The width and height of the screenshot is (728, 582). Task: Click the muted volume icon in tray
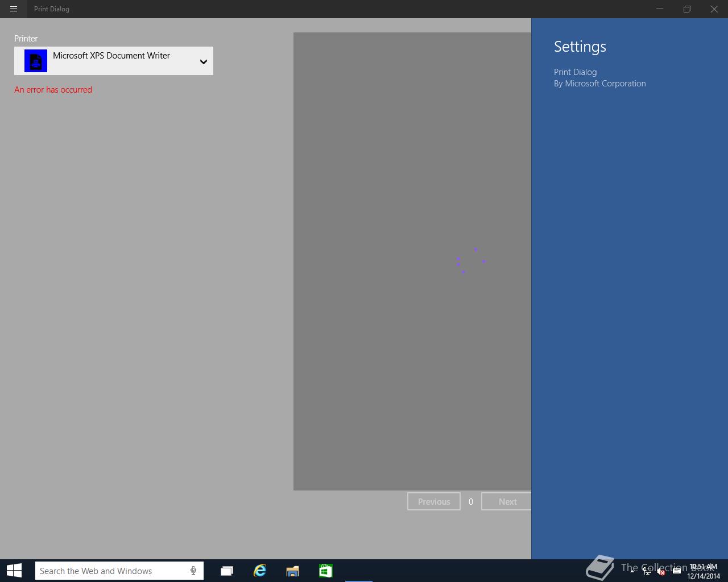click(661, 571)
